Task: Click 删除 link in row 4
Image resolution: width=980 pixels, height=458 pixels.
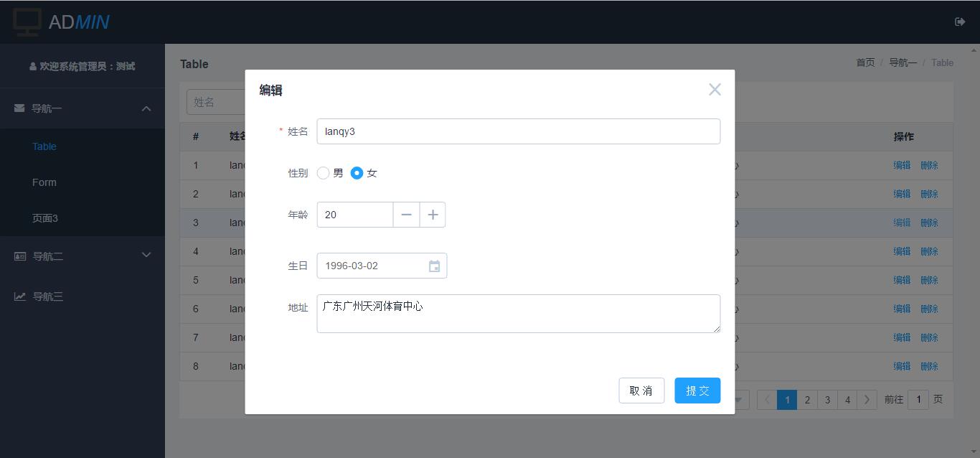Action: point(929,251)
